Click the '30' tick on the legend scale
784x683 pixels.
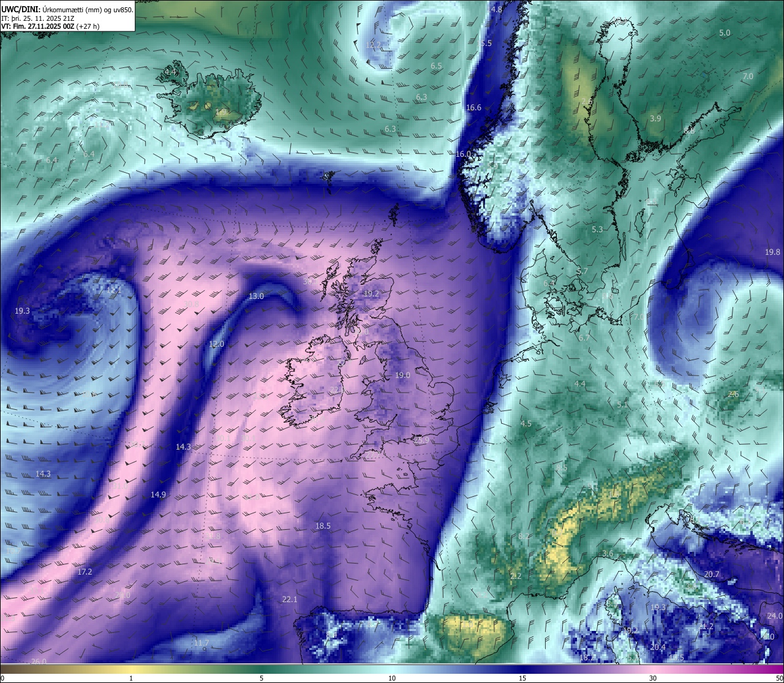(653, 678)
